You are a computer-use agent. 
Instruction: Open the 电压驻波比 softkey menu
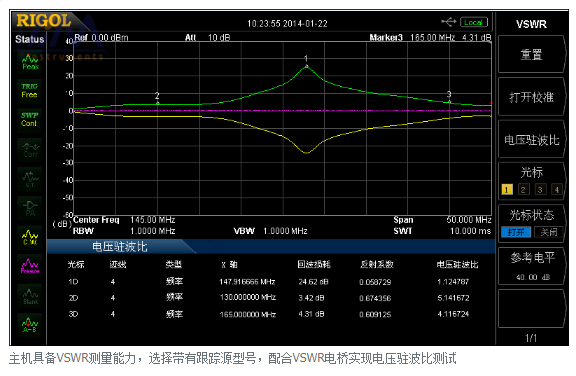coord(531,140)
